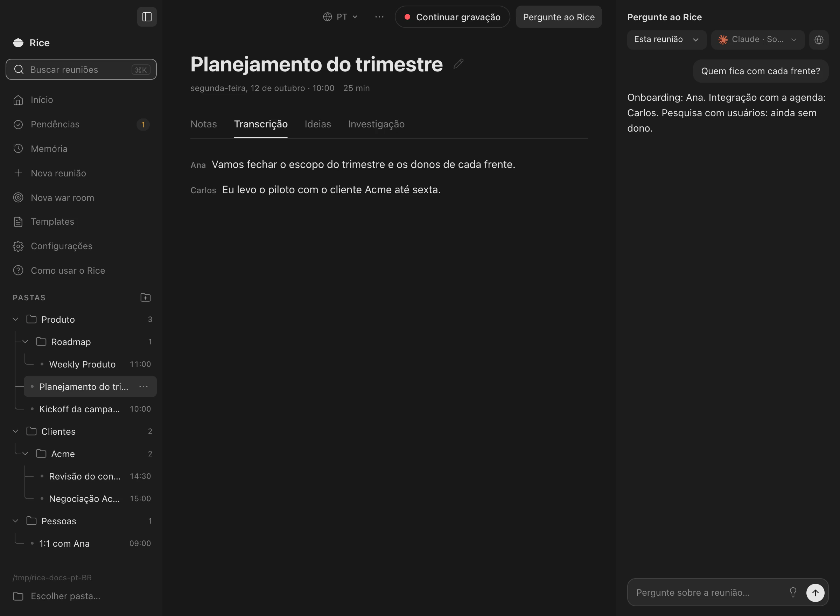Collapse the Roadmap subfolder

point(25,342)
